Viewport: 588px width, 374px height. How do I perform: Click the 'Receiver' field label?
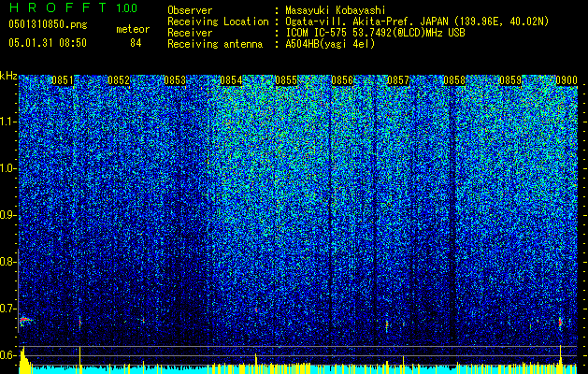click(x=190, y=33)
